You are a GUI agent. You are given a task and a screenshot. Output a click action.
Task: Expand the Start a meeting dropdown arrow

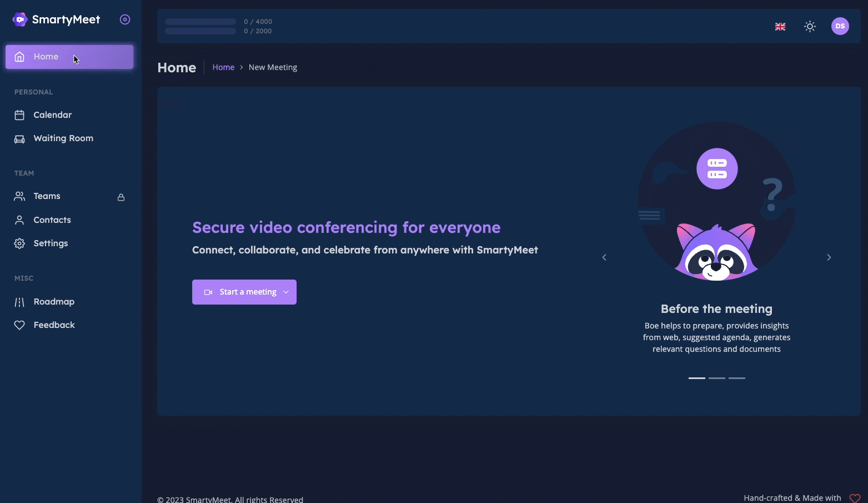coord(286,292)
